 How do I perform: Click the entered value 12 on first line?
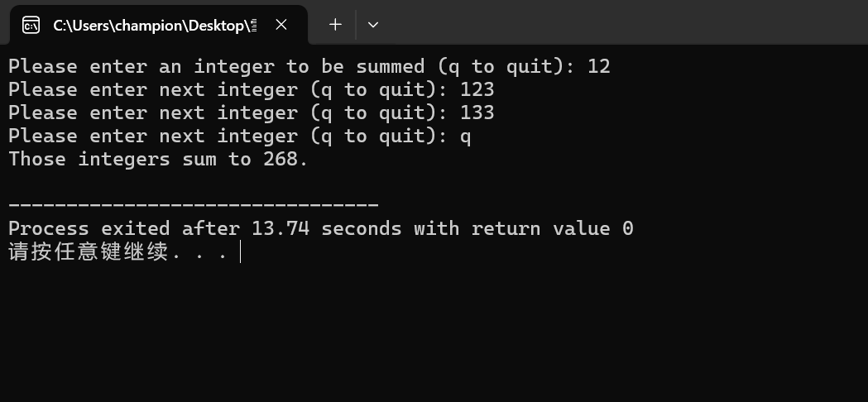[x=599, y=66]
